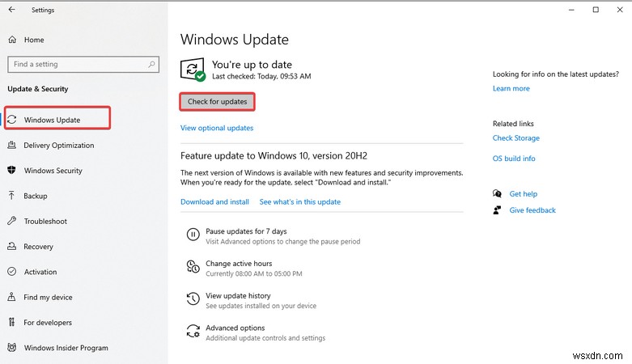Viewport: 632px width, 364px height.
Task: Click the Recovery icon in sidebar
Action: pos(12,246)
